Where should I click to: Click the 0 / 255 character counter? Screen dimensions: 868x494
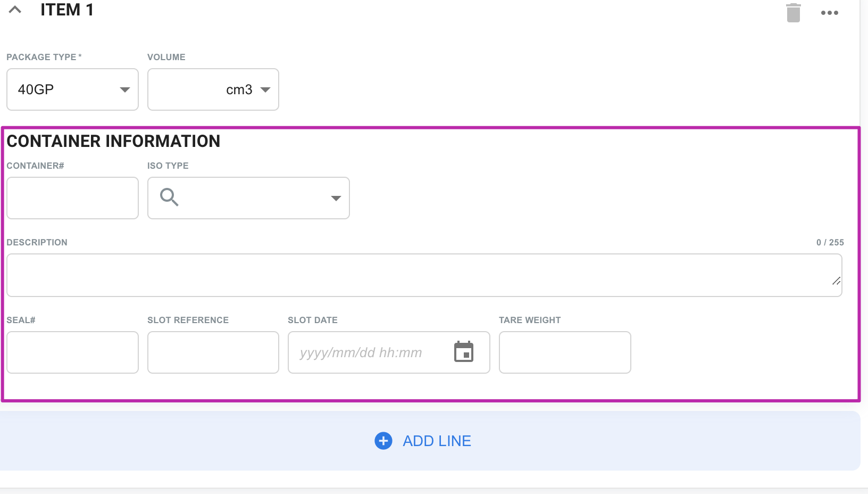click(830, 242)
